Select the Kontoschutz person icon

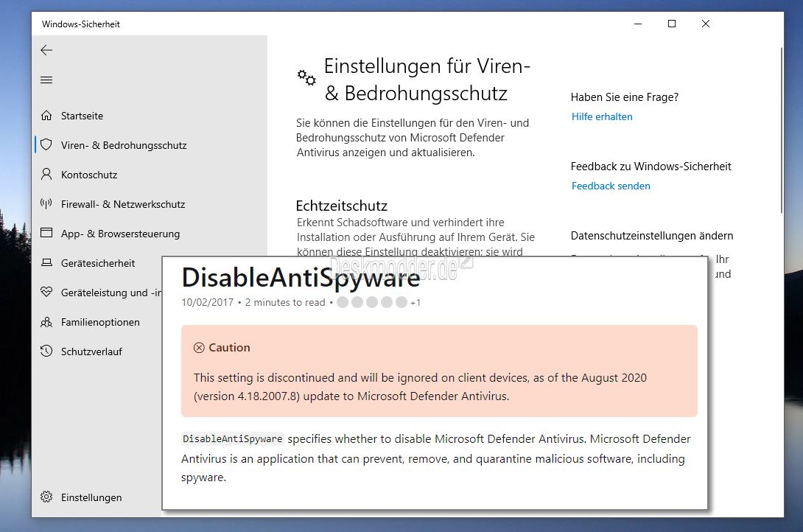point(46,175)
